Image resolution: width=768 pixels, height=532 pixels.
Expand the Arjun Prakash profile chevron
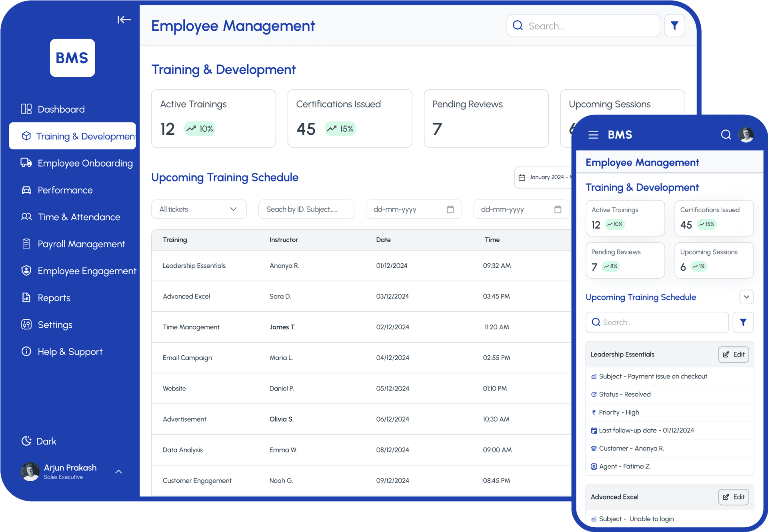[118, 472]
